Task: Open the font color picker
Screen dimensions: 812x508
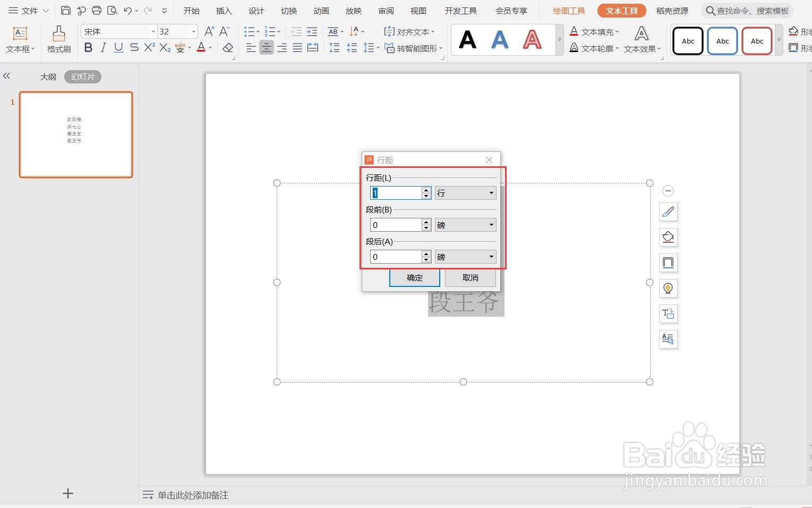Action: [x=210, y=48]
